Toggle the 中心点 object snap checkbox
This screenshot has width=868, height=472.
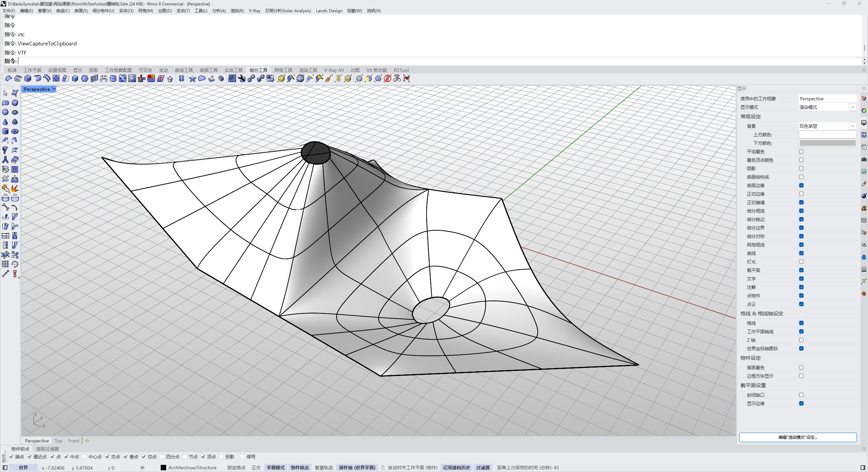point(85,457)
